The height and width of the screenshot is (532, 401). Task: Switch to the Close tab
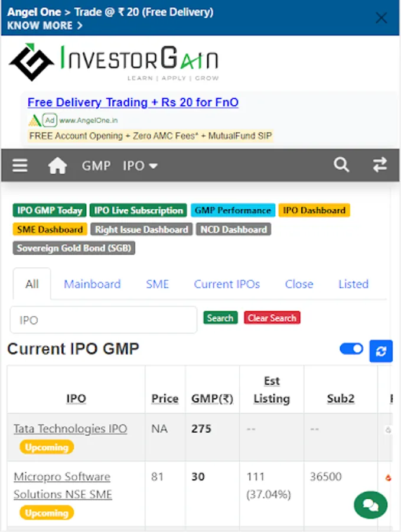coord(299,284)
